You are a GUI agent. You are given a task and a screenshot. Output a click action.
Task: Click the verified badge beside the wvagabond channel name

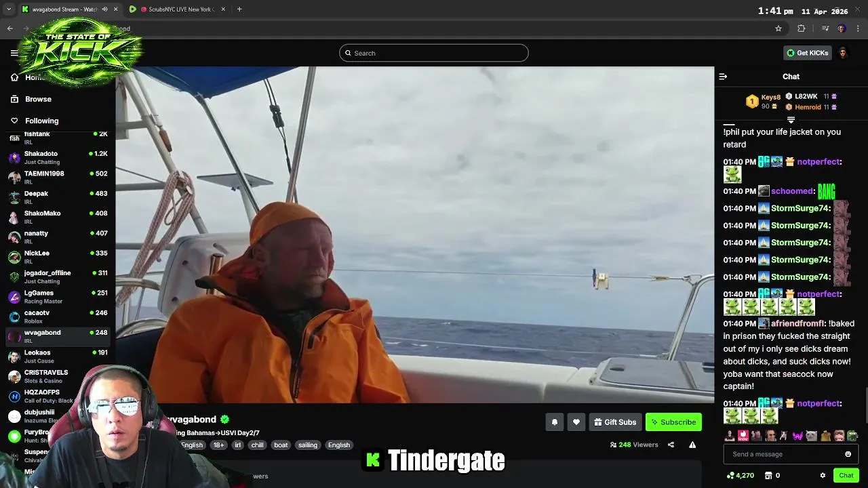224,420
